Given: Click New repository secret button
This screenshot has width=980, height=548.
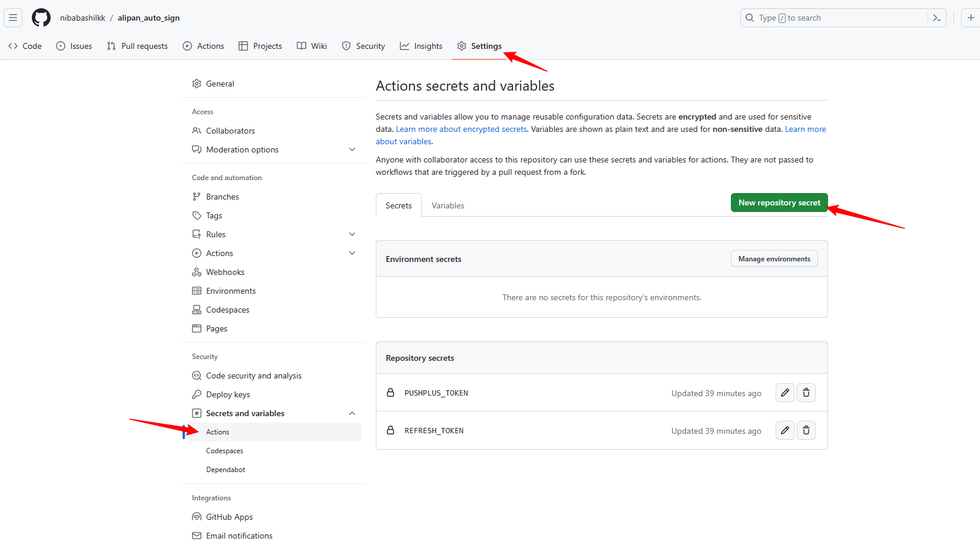Looking at the screenshot, I should pyautogui.click(x=779, y=202).
